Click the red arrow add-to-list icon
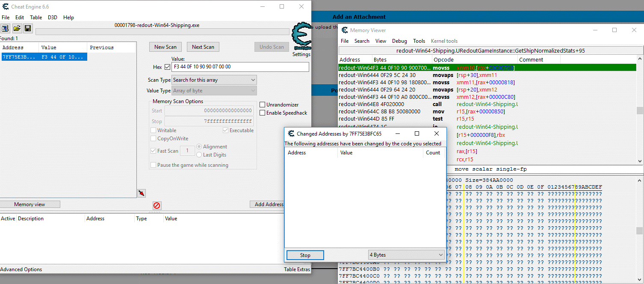Image resolution: width=644 pixels, height=284 pixels. coord(142,194)
